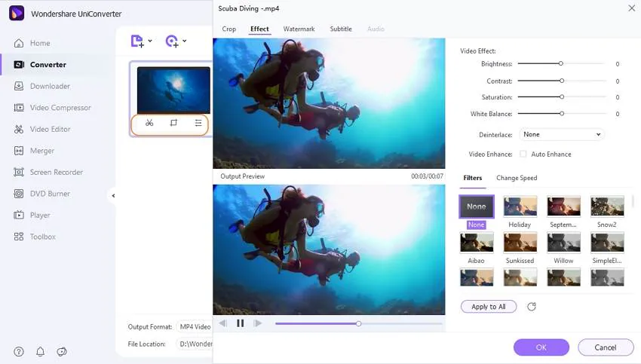Click the File Location path field
This screenshot has width=641, height=364.
point(195,344)
